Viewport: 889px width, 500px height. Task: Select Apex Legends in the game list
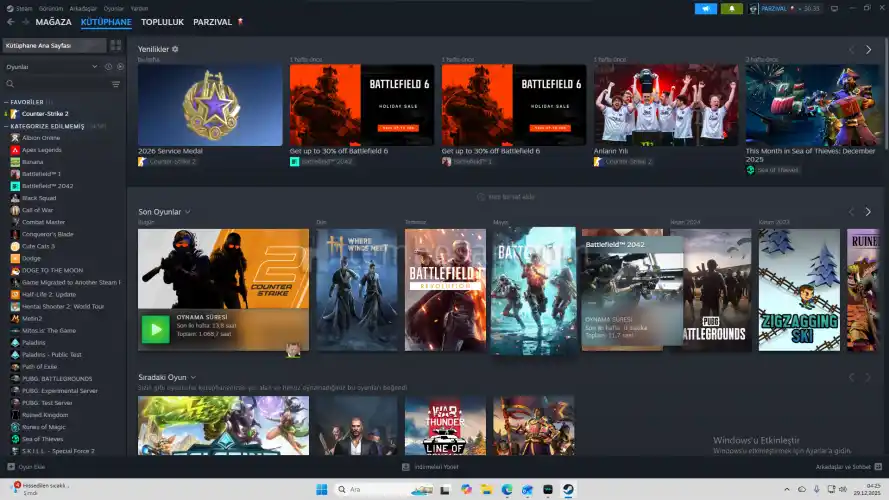tap(41, 150)
